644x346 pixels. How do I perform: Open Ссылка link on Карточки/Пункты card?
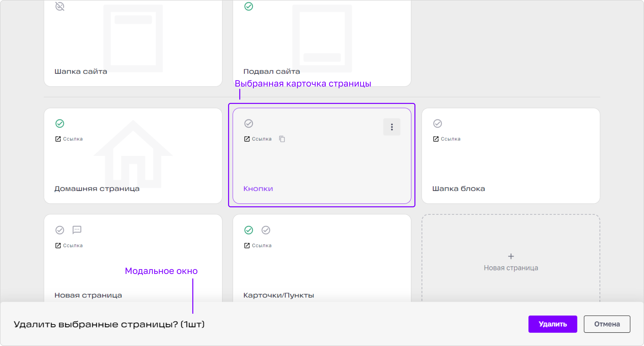coord(258,245)
